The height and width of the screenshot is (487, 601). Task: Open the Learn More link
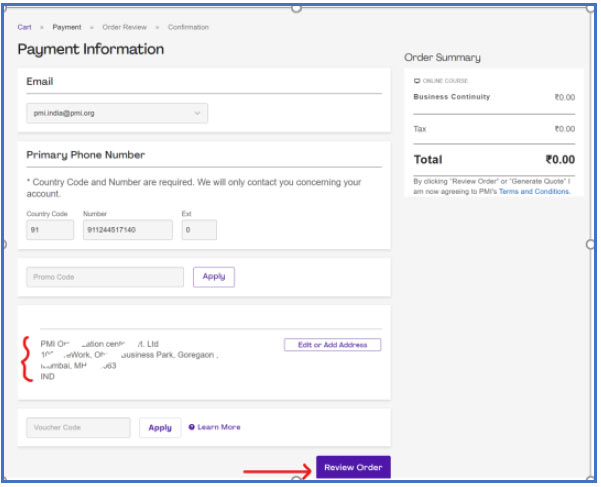click(x=219, y=427)
